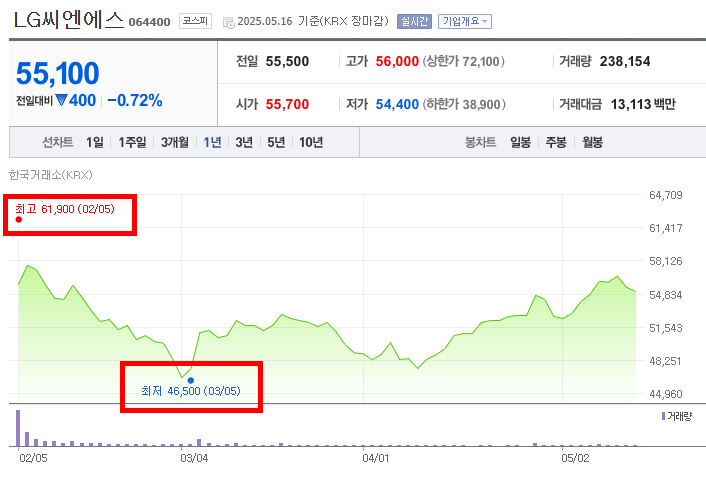
Task: Click the -0.72% change value
Action: pos(135,100)
